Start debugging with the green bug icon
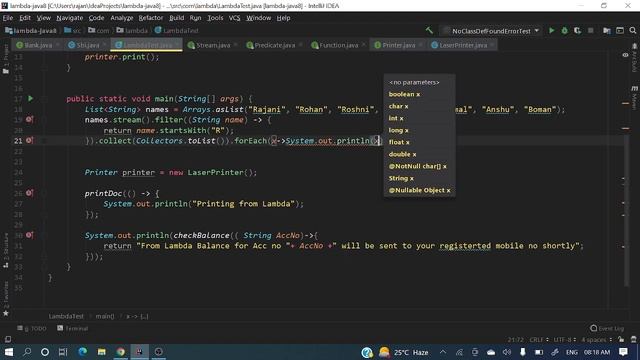 click(x=564, y=31)
